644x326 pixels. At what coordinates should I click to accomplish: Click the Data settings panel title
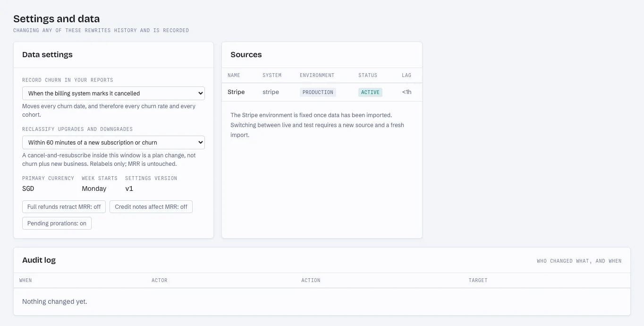point(47,55)
